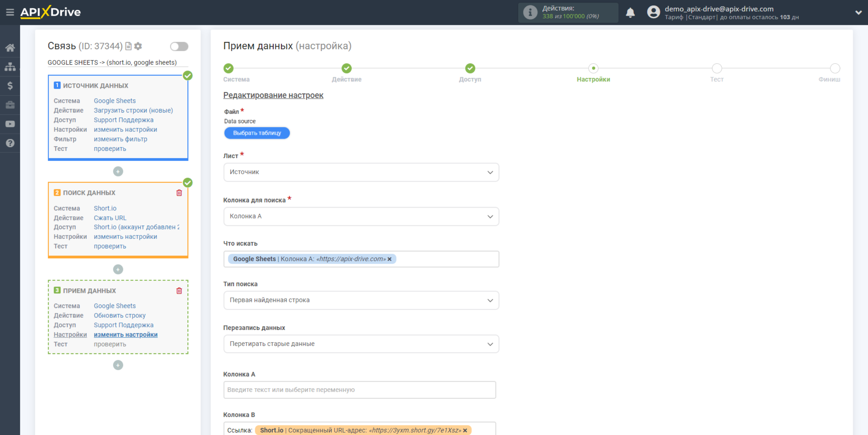Click the connection document icon
Image resolution: width=868 pixels, height=435 pixels.
(x=129, y=46)
